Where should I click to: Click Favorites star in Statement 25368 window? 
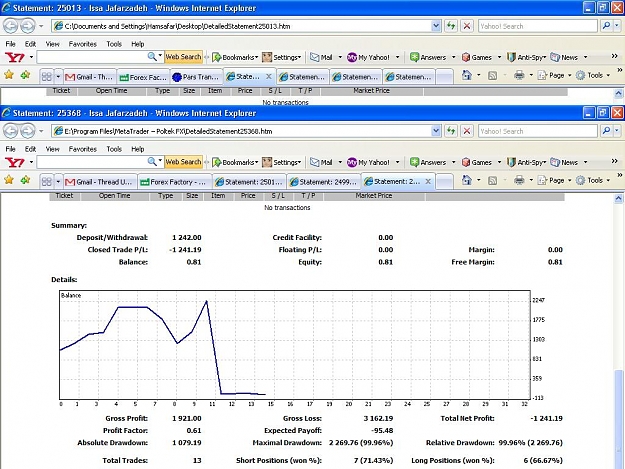pyautogui.click(x=9, y=181)
